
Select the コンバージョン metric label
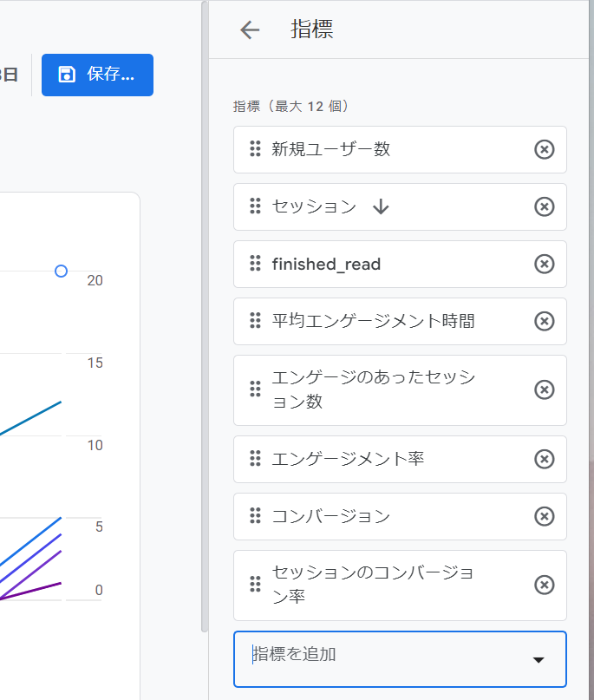330,516
